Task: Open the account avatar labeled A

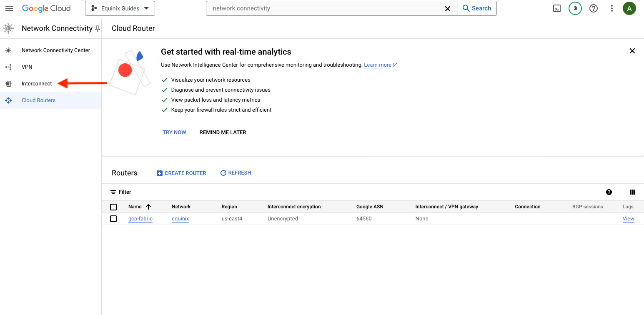Action: pos(629,8)
